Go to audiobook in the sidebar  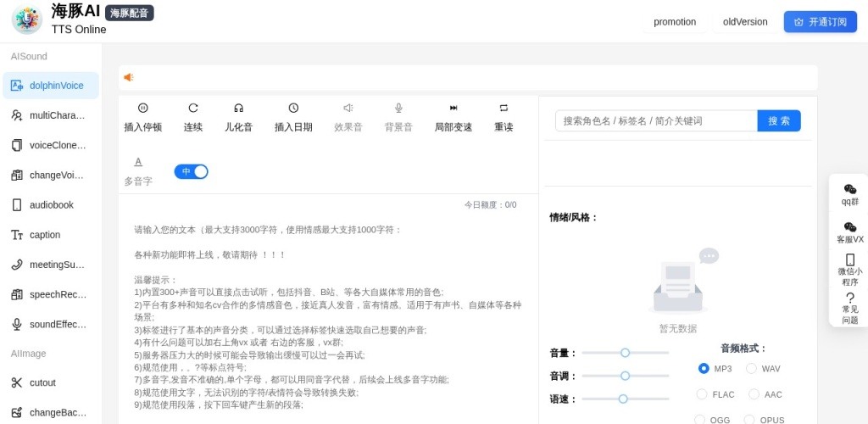[x=51, y=205]
